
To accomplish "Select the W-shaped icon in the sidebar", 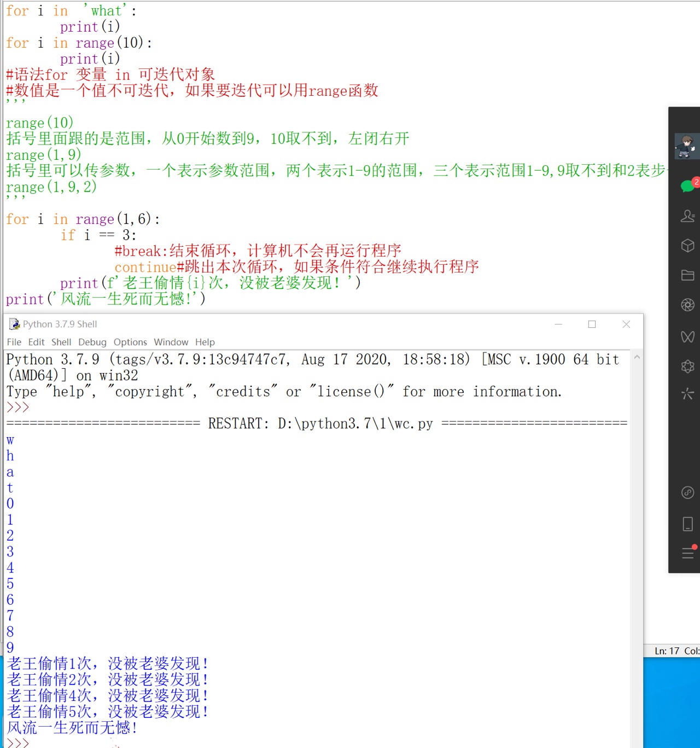I will (x=687, y=337).
